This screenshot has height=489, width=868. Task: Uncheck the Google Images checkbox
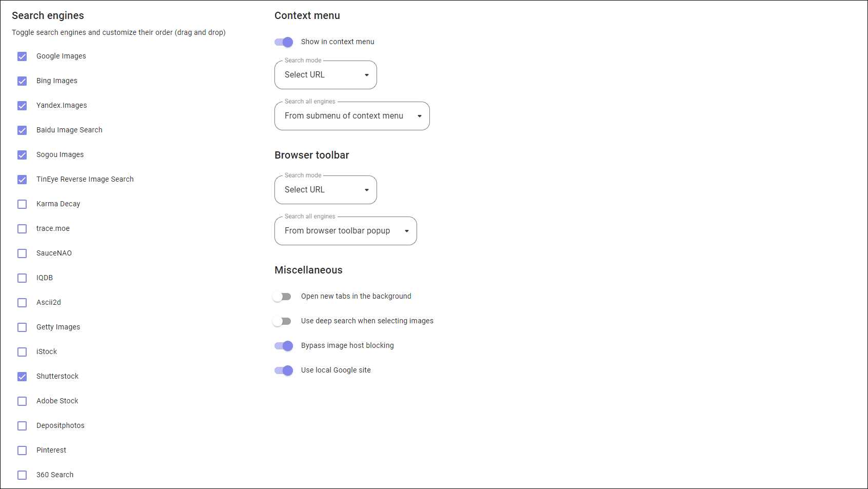22,56
